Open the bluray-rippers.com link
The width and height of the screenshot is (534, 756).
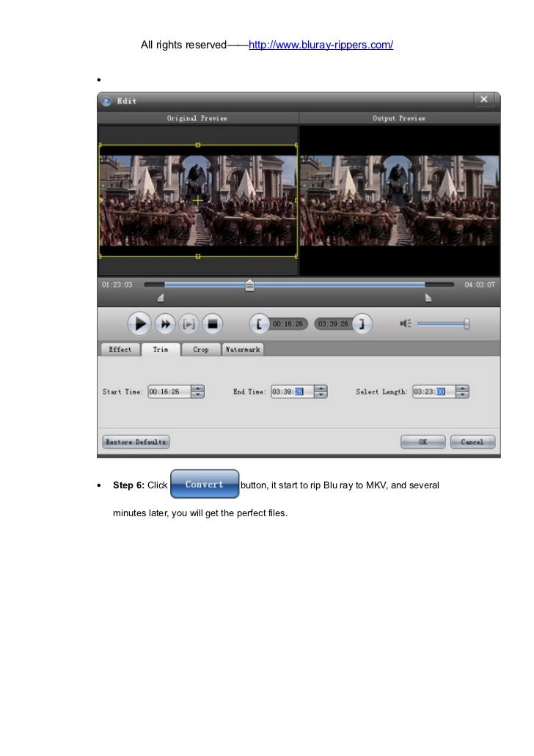321,45
